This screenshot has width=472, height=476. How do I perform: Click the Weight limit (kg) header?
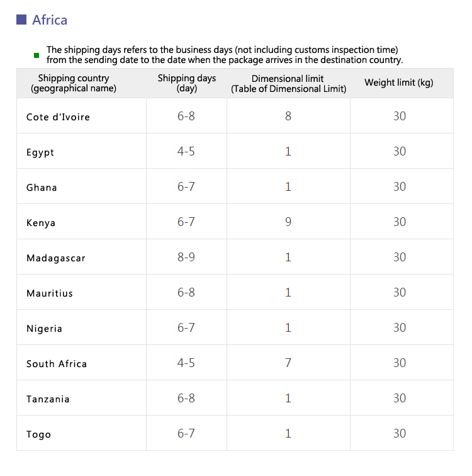click(399, 82)
